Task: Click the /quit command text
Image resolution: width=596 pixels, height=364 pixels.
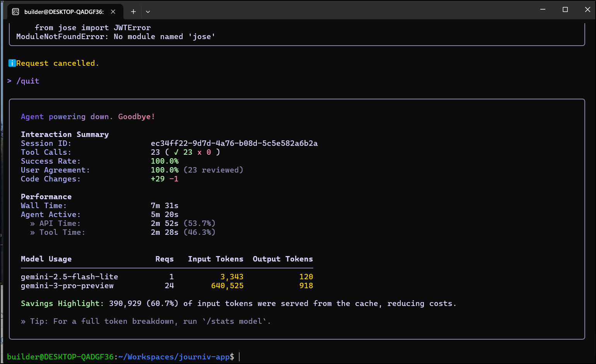Action: coord(28,81)
